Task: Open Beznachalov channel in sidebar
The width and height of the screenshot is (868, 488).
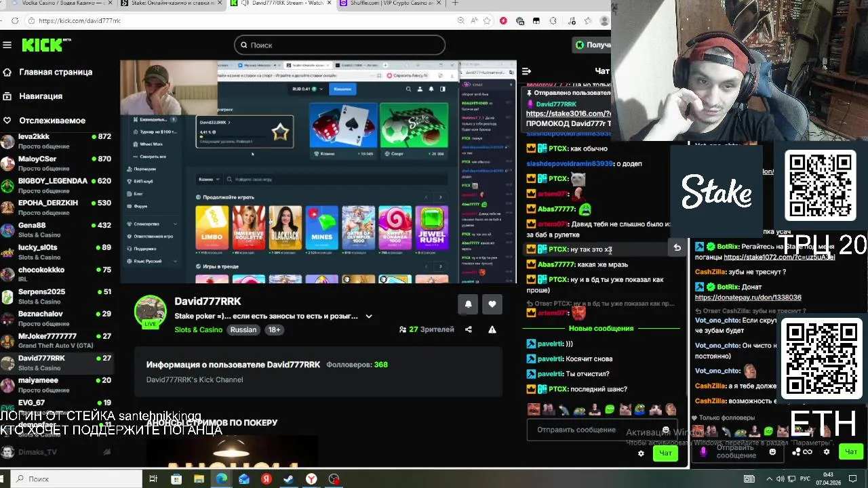Action: coord(56,319)
